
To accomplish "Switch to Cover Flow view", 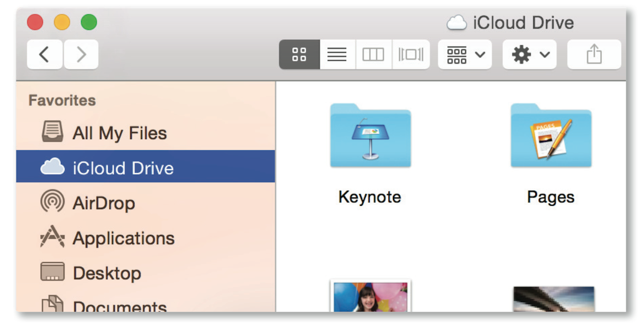I will (411, 54).
